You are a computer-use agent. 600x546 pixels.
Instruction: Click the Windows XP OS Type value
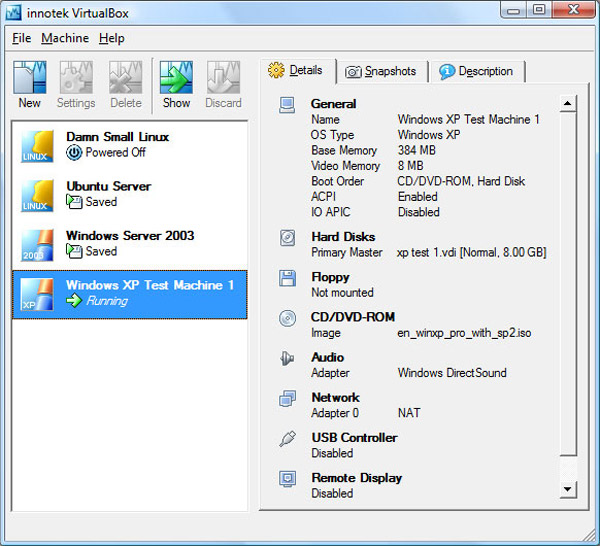click(429, 135)
